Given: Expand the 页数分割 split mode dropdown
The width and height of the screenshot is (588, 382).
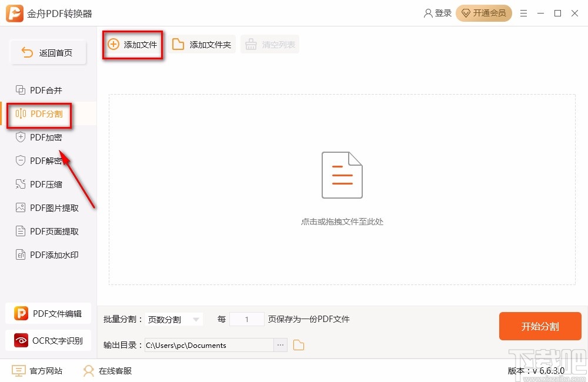Looking at the screenshot, I should (x=173, y=319).
